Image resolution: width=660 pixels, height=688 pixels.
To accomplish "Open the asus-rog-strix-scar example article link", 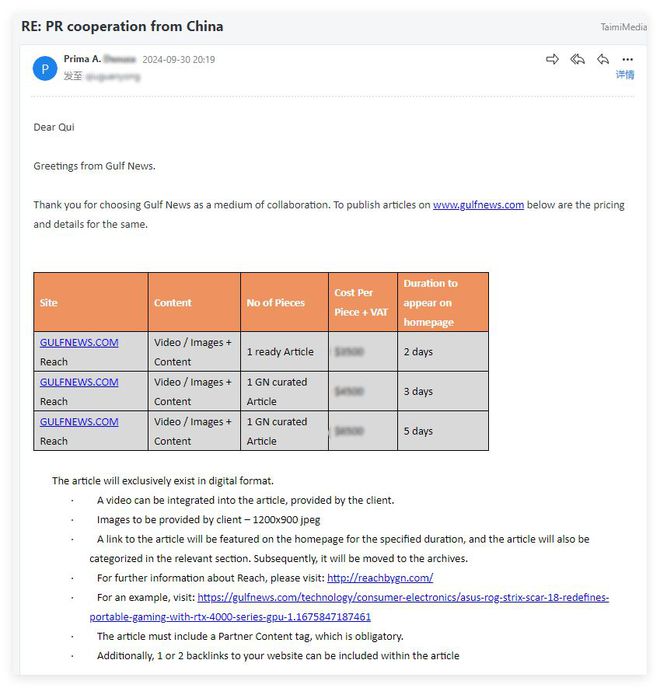I will (349, 607).
